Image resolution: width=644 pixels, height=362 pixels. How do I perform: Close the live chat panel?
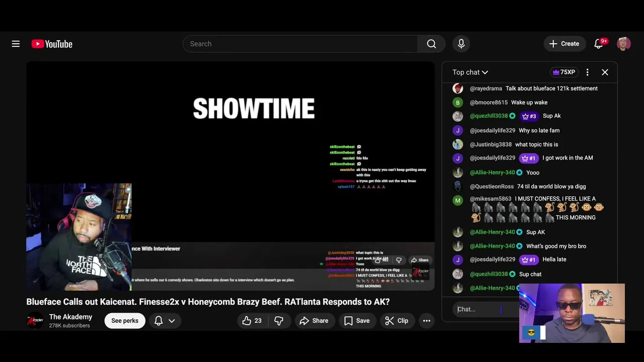605,72
